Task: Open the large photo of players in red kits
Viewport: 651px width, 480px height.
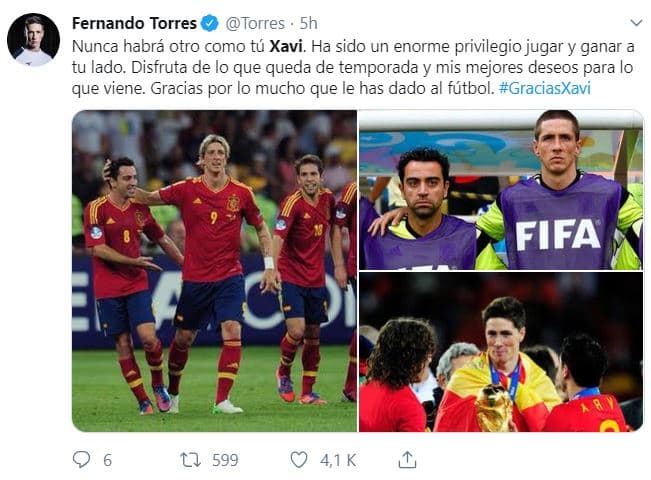Action: (214, 271)
